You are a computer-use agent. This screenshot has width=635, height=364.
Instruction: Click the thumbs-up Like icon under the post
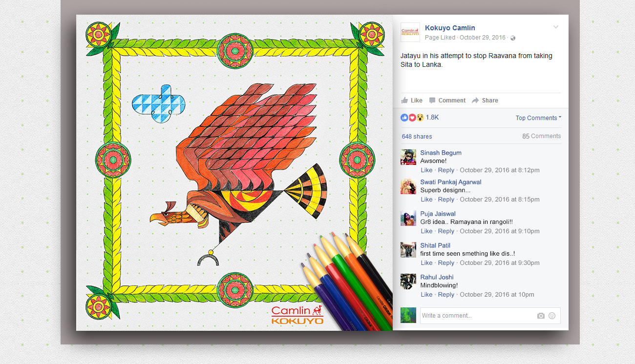coord(404,101)
